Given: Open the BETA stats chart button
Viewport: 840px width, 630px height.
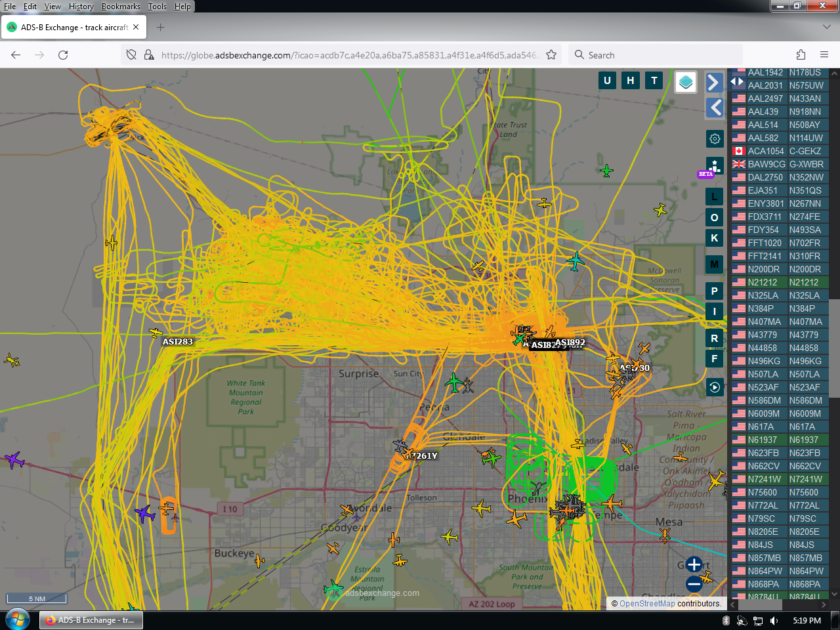Looking at the screenshot, I should (x=715, y=166).
